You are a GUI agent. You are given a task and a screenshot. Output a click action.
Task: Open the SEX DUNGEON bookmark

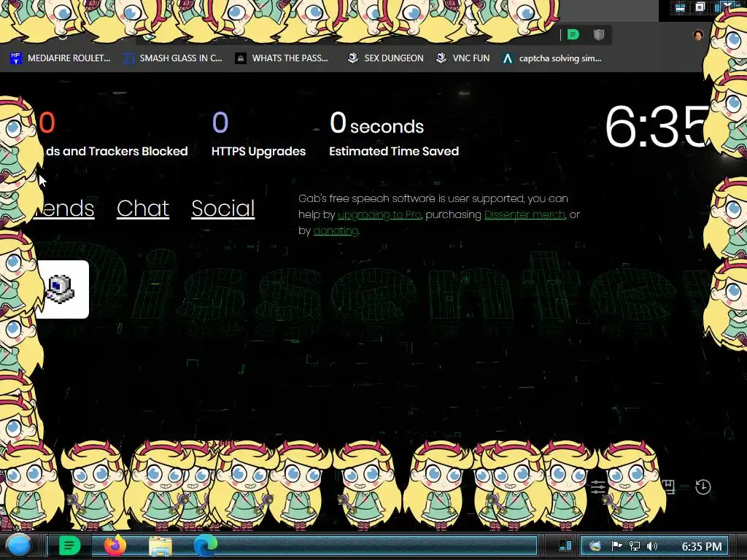385,58
